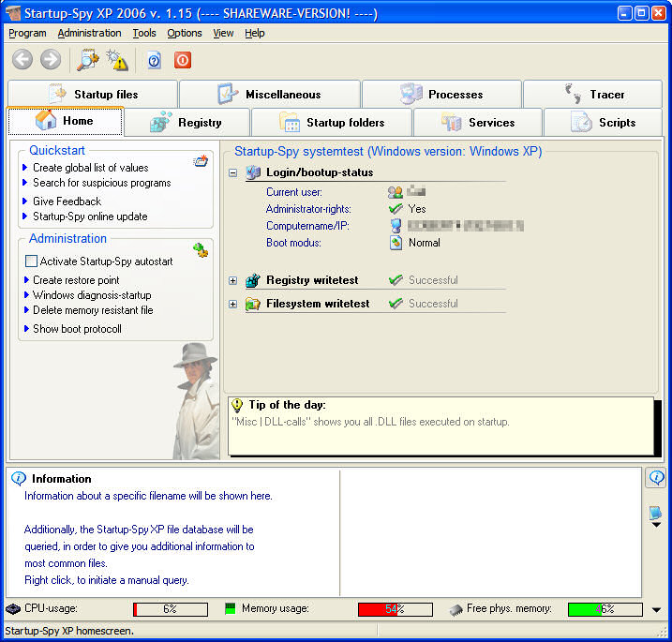
Task: Click the Administrator-rights green checkmark icon
Action: [396, 209]
